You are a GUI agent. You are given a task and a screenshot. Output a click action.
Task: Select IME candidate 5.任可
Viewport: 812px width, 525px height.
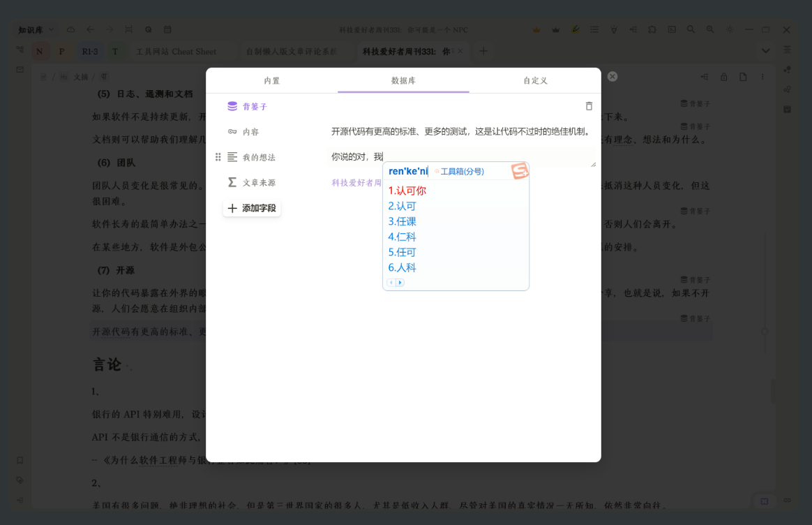pyautogui.click(x=402, y=253)
